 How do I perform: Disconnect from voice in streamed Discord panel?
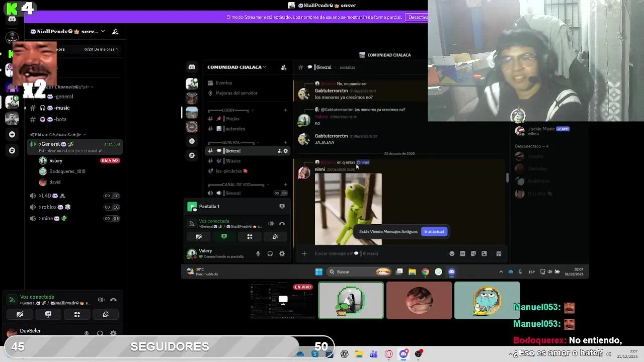[282, 224]
